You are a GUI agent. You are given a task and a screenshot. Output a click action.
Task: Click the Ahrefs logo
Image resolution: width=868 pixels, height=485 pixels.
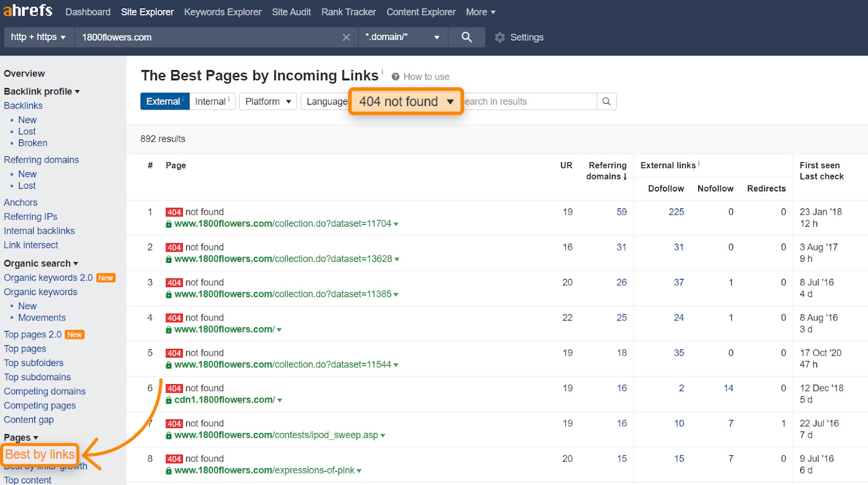pos(28,11)
